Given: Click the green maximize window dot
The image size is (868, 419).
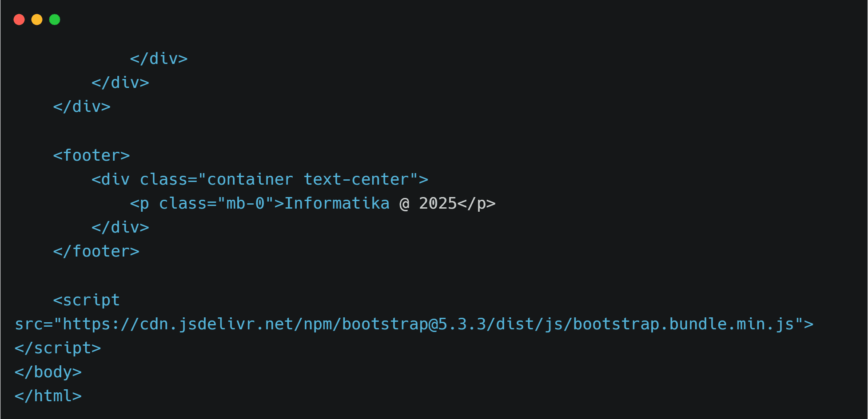Looking at the screenshot, I should [x=55, y=20].
